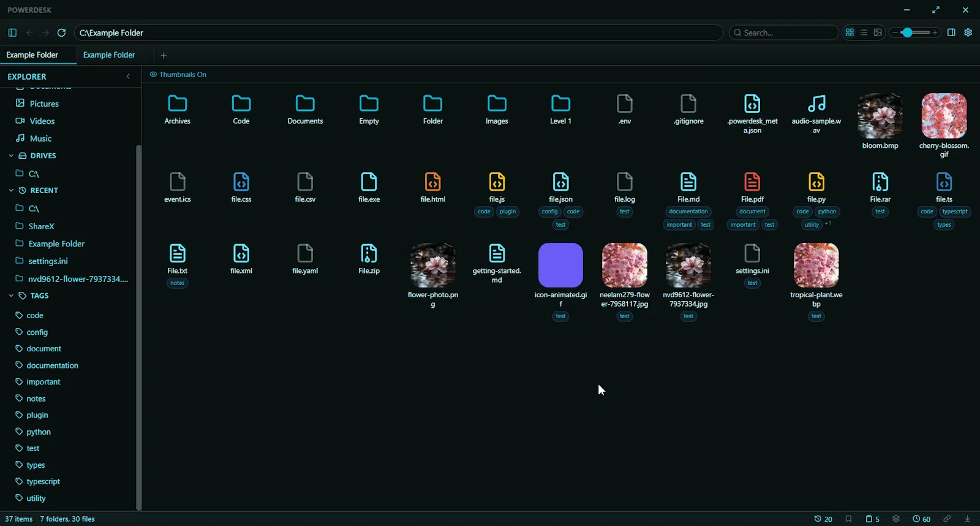Select the .powerdesk_meta.json file icon
Screen dimensions: 980x526
coord(752,104)
